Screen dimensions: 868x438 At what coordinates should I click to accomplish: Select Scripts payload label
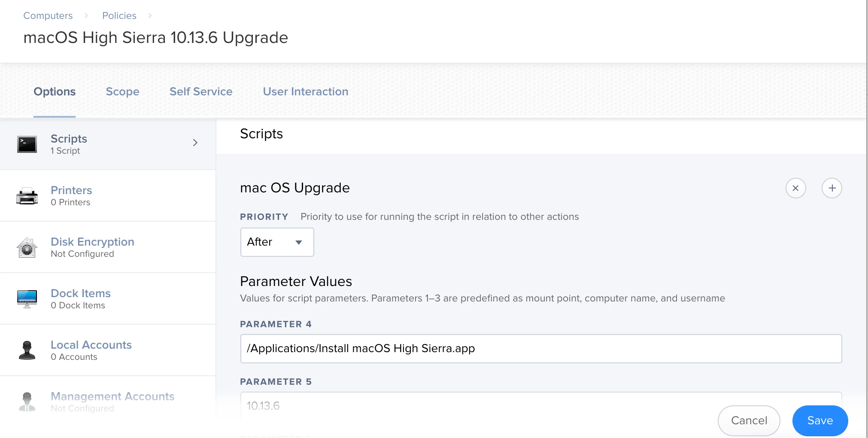(69, 139)
